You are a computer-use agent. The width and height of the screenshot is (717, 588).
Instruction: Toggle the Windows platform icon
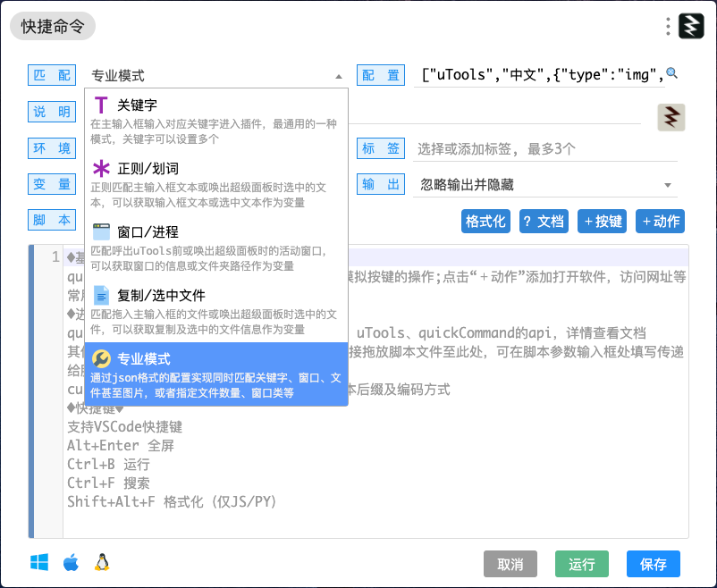coord(39,562)
